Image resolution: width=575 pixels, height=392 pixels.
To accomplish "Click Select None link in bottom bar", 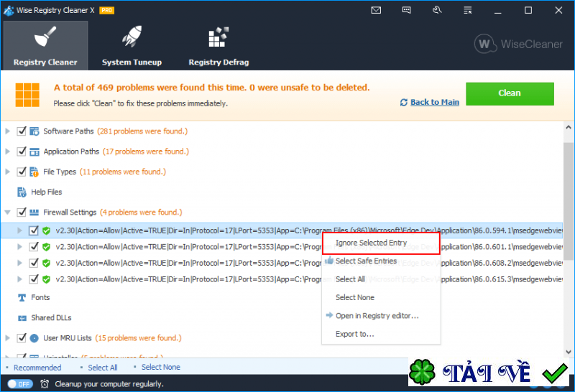I will [x=160, y=367].
